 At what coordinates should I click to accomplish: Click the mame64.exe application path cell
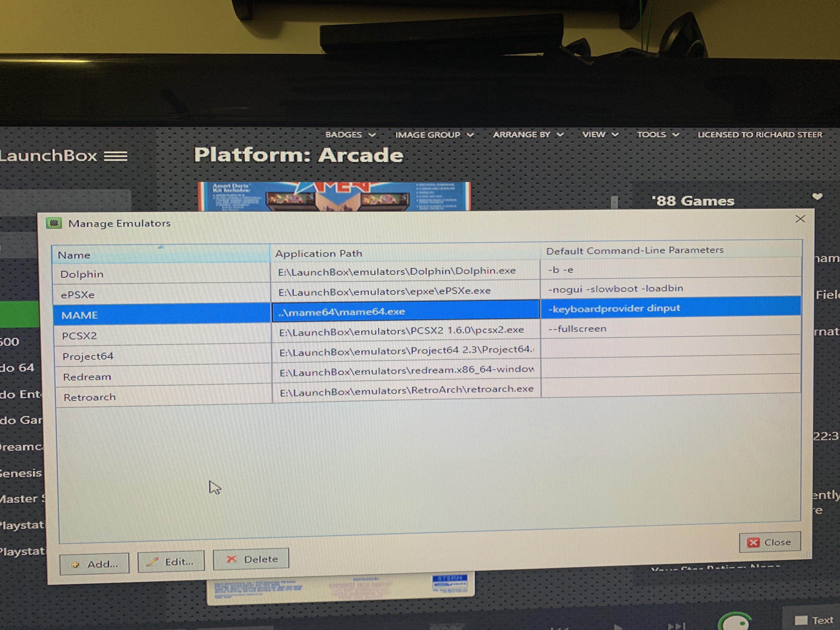tap(406, 311)
